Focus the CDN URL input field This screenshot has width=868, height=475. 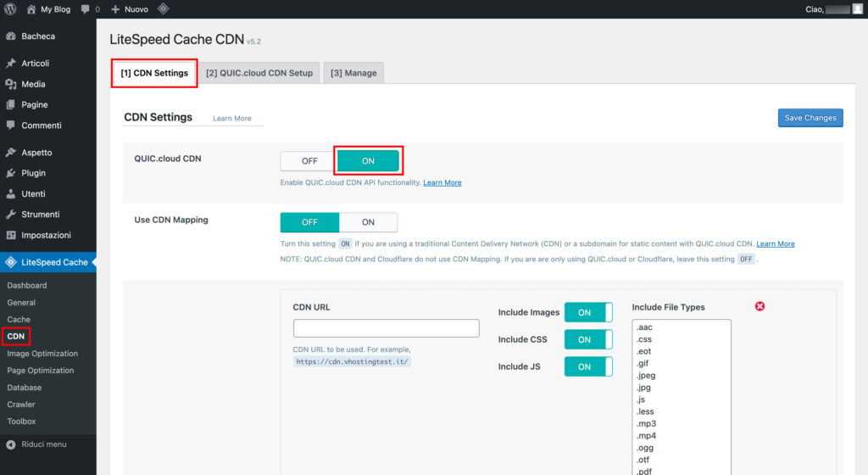point(386,327)
